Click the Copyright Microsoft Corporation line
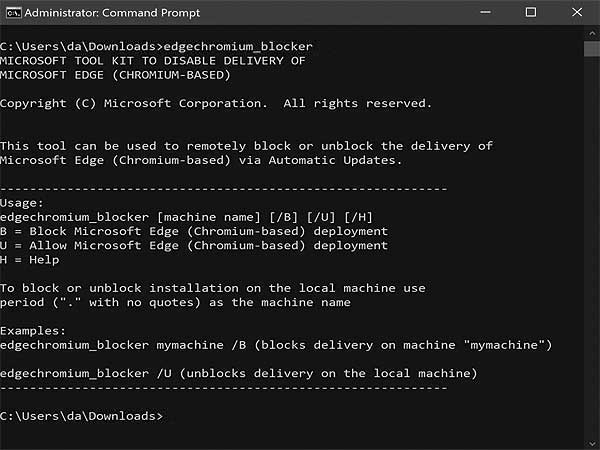 click(216, 104)
